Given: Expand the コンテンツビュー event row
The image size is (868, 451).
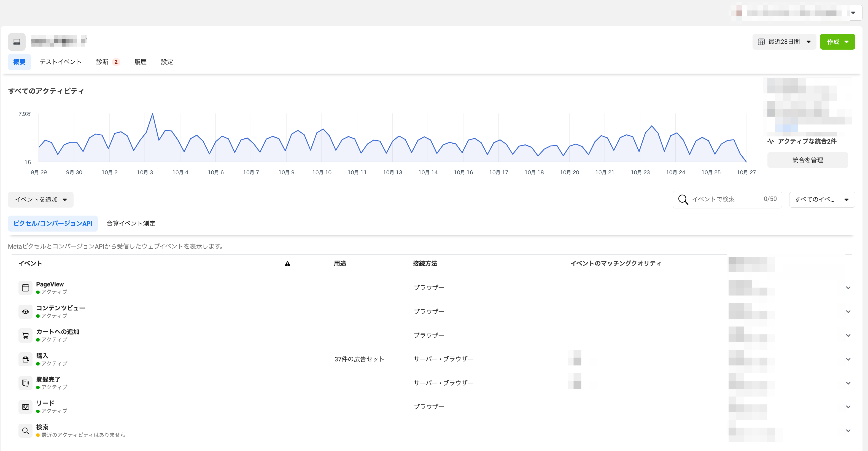Looking at the screenshot, I should 848,312.
